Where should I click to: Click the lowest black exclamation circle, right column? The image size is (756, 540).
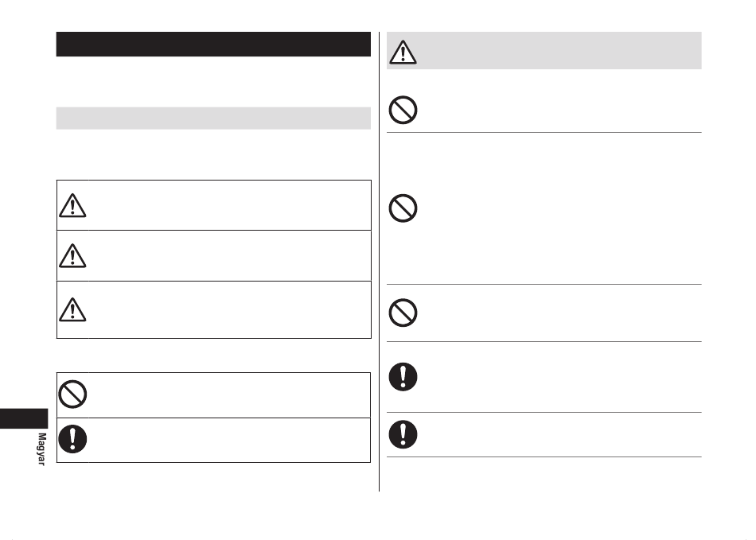coord(403,434)
